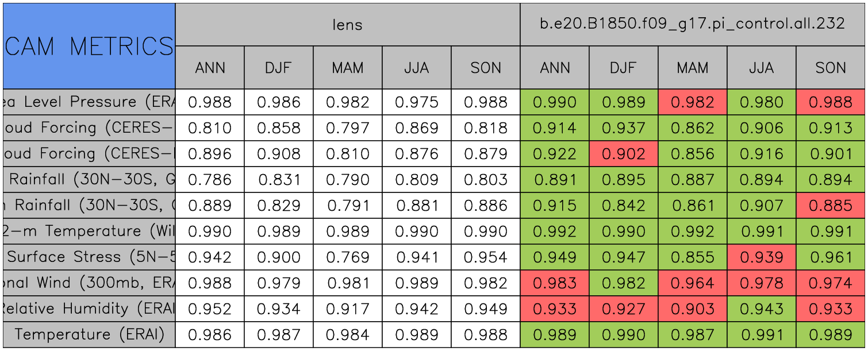Click the CAM METRICS title cell
Image resolution: width=868 pixels, height=351 pixels.
[x=89, y=46]
